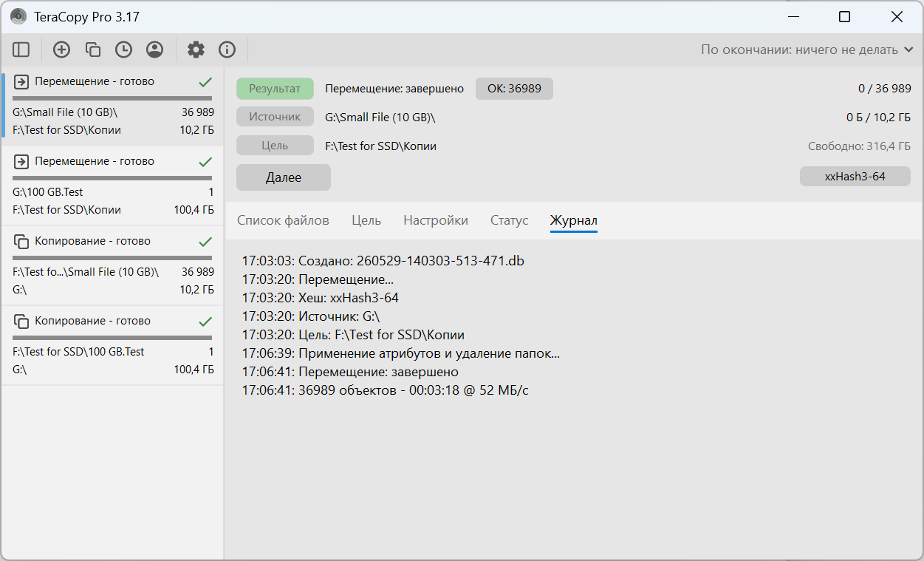This screenshot has height=561, width=924.
Task: Open the 'Статус' tab
Action: click(510, 220)
